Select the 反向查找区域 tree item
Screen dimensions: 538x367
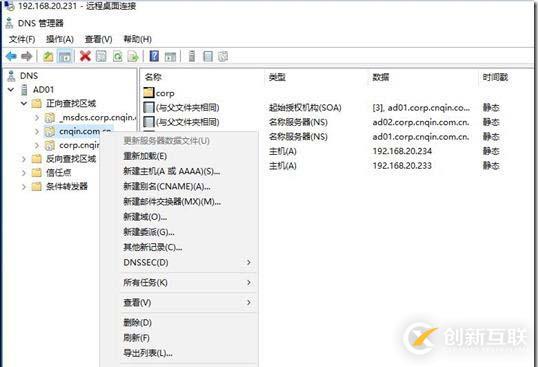pos(71,159)
